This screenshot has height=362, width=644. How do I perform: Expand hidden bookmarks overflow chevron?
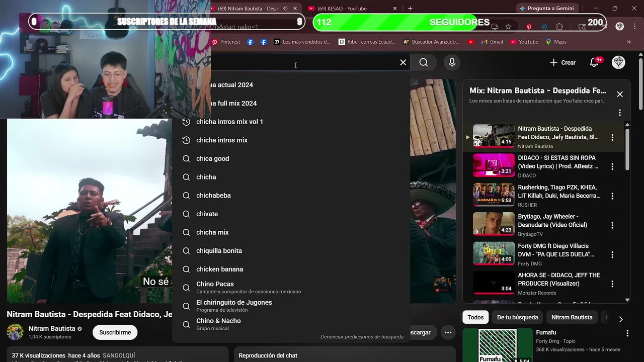[628, 42]
